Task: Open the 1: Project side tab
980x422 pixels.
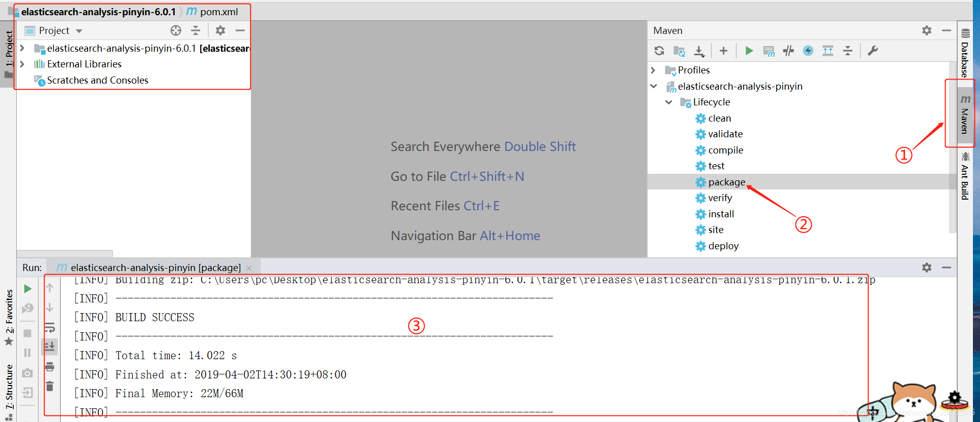Action: coord(9,54)
